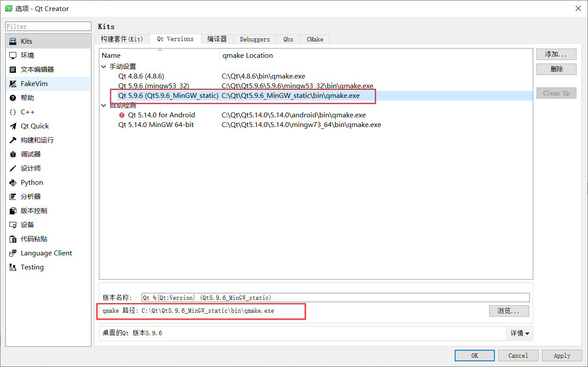Collapse the 自动检测 tree section
Viewport: 588px width, 367px height.
103,105
